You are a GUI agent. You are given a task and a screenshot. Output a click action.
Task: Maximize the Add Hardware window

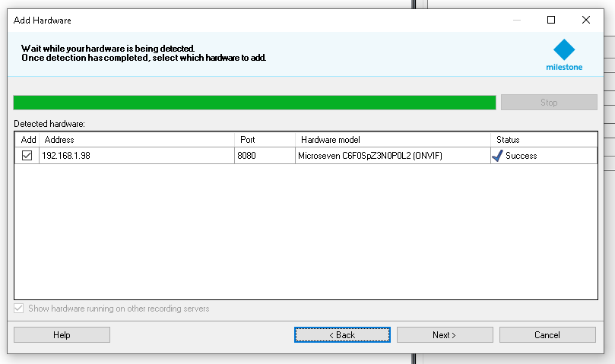tap(551, 21)
